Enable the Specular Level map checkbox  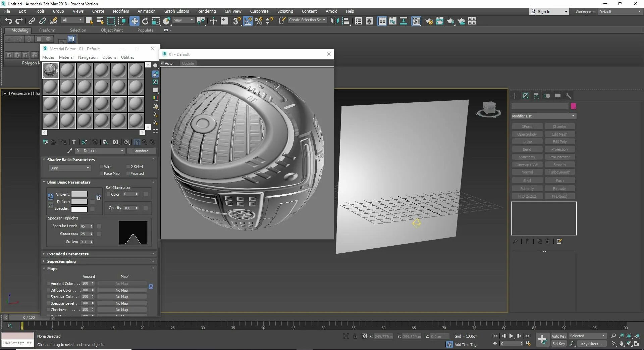click(x=48, y=303)
